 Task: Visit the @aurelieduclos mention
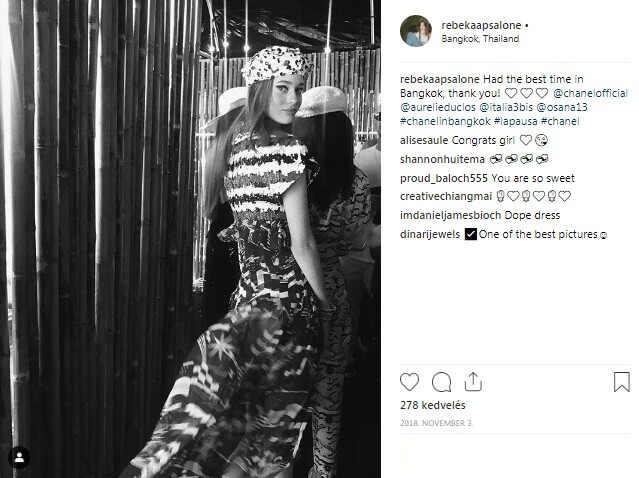pos(438,107)
